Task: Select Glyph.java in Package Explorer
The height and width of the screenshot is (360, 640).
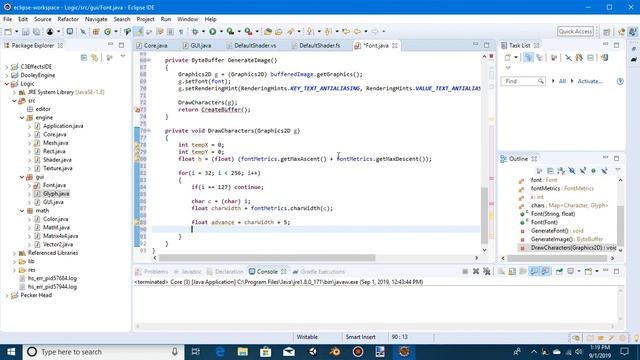Action: tap(56, 193)
